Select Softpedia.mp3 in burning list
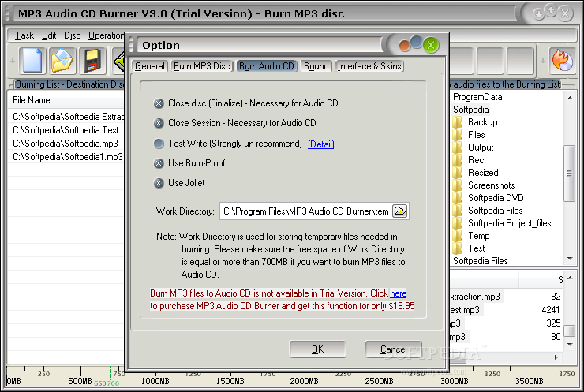584x392 pixels. point(66,144)
